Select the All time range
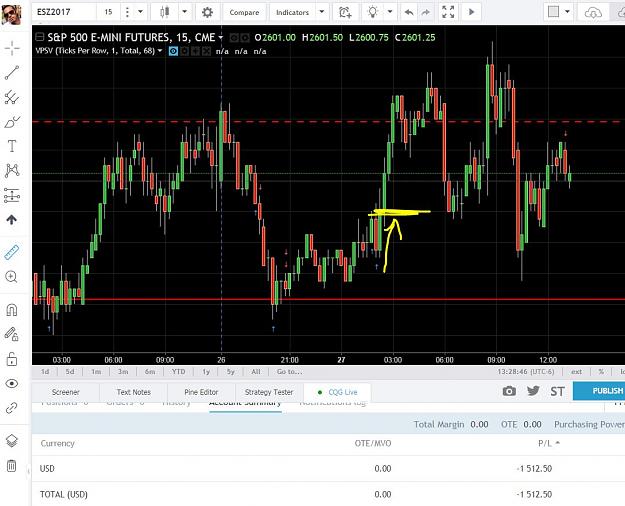 click(256, 372)
